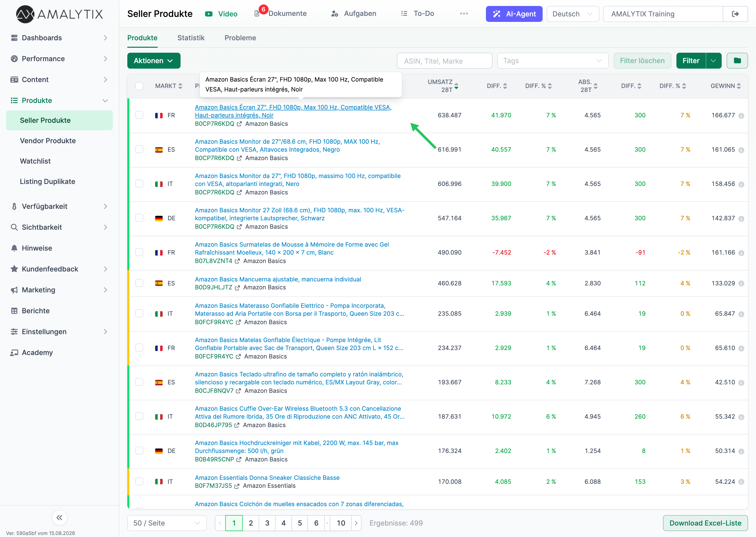The width and height of the screenshot is (756, 537).
Task: Click info icon beside Gewinn 133.029
Action: click(x=741, y=284)
